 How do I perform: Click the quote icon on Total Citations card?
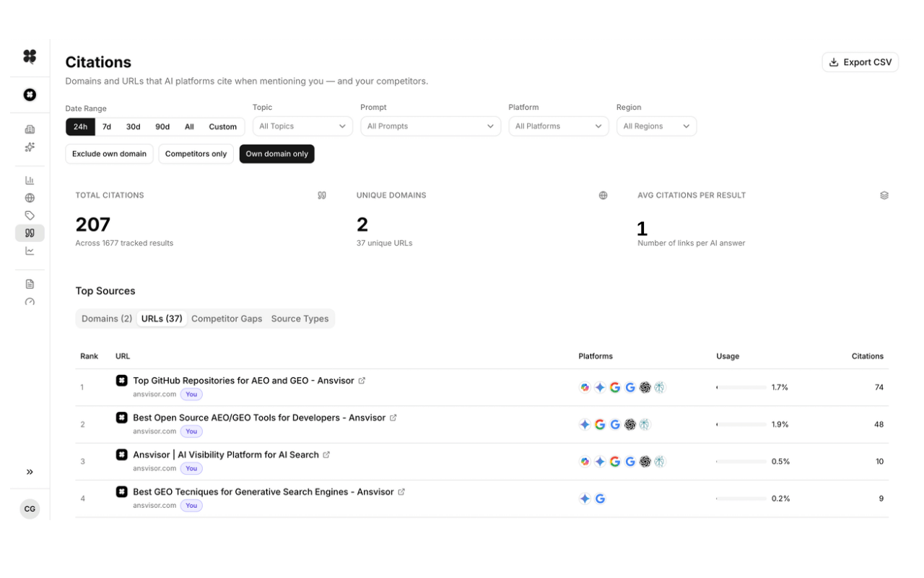tap(322, 195)
